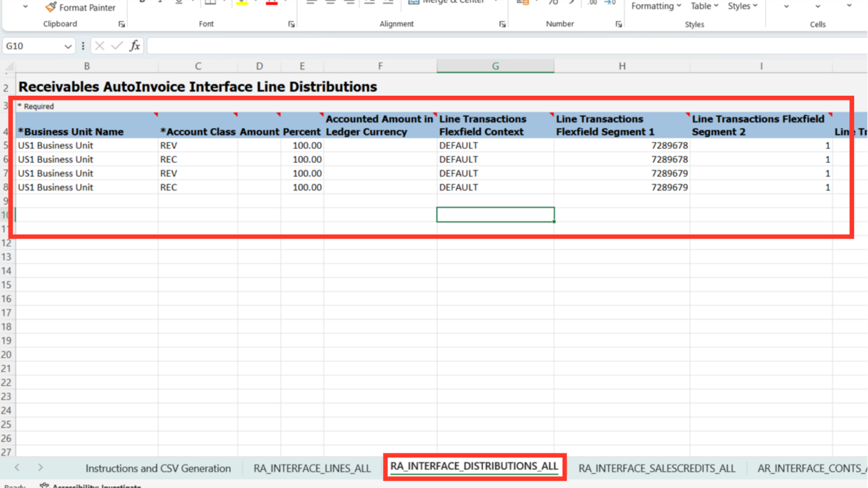Viewport: 868px width, 488px height.
Task: Select row 12 header
Action: coord(7,243)
